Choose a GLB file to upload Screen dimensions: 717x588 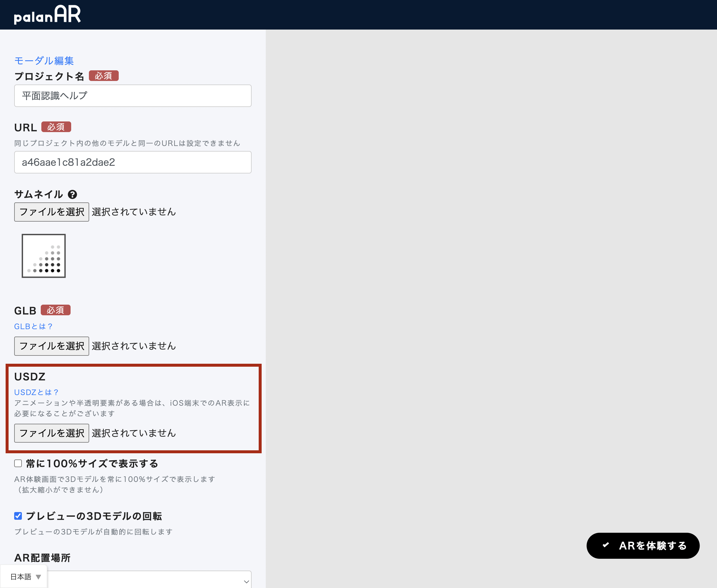52,346
